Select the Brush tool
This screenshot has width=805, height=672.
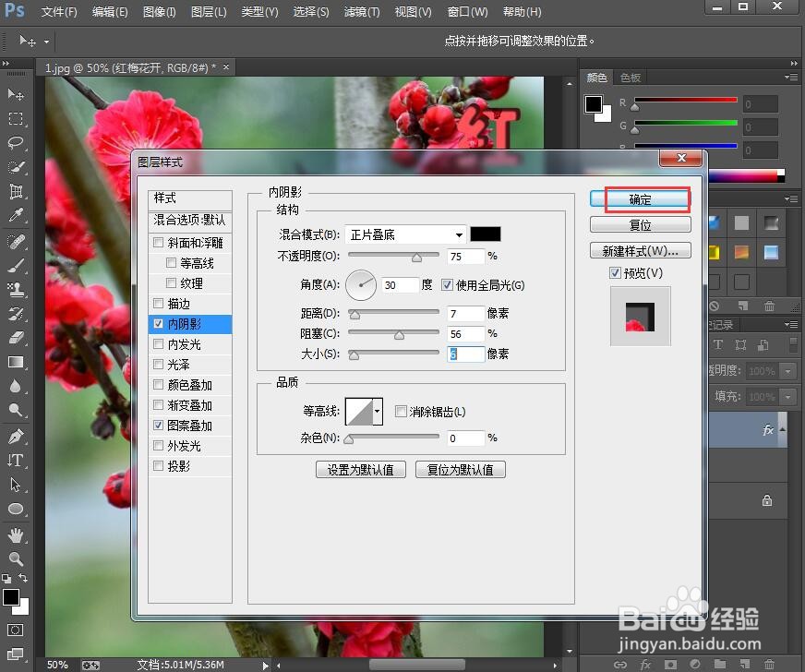16,266
